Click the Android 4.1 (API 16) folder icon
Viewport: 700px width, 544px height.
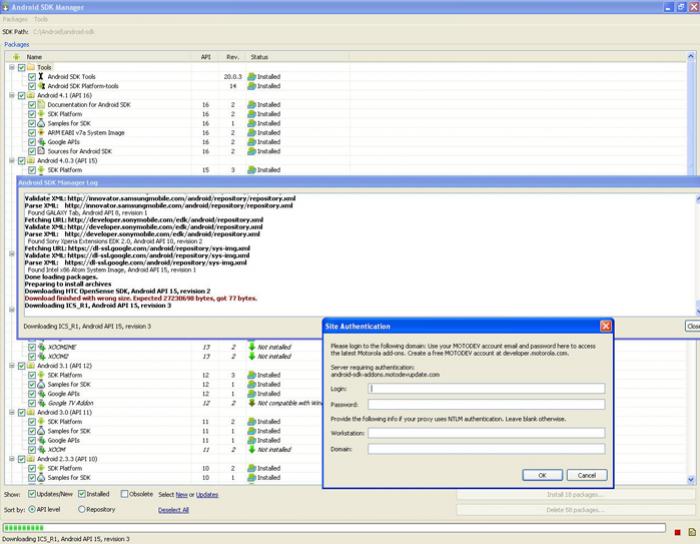coord(31,95)
